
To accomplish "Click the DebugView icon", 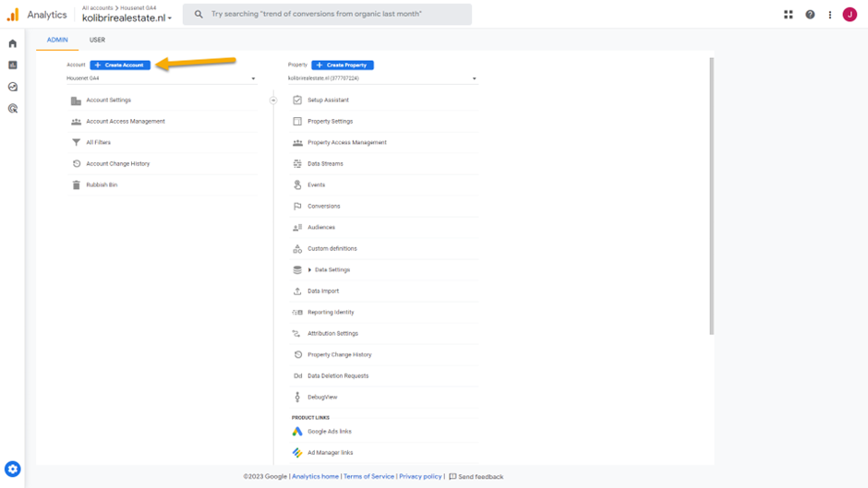I will (x=297, y=398).
